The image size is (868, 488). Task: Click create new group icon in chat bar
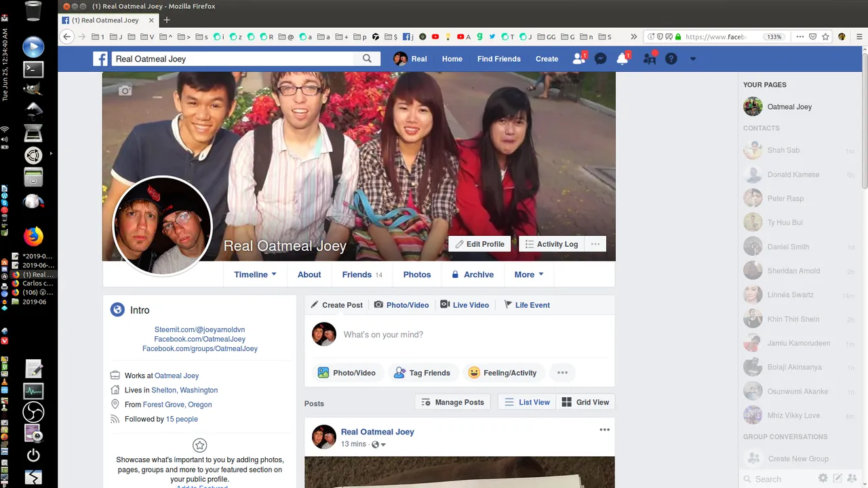pos(852,479)
